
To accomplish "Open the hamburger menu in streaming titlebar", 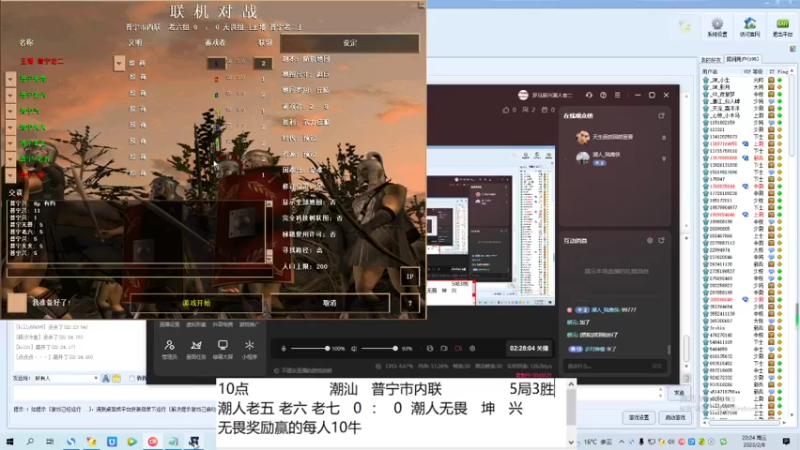I will coord(617,95).
